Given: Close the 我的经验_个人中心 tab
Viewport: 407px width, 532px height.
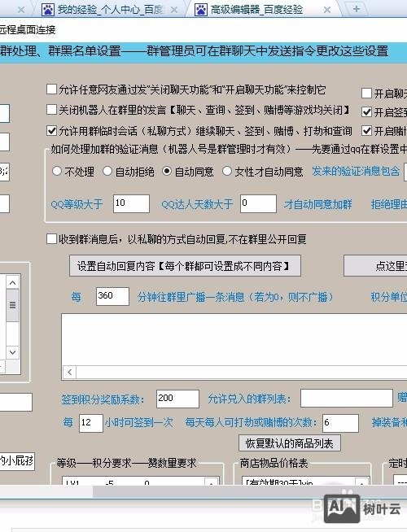Looking at the screenshot, I should (174, 10).
